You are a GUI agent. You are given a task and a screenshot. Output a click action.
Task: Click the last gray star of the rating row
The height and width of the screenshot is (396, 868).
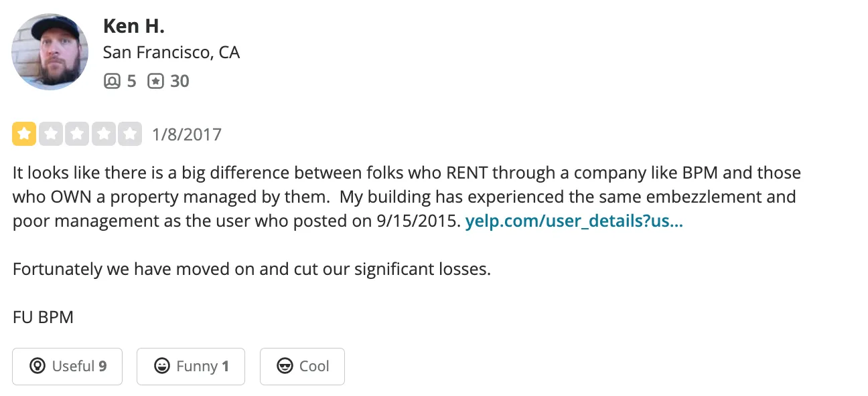point(129,134)
